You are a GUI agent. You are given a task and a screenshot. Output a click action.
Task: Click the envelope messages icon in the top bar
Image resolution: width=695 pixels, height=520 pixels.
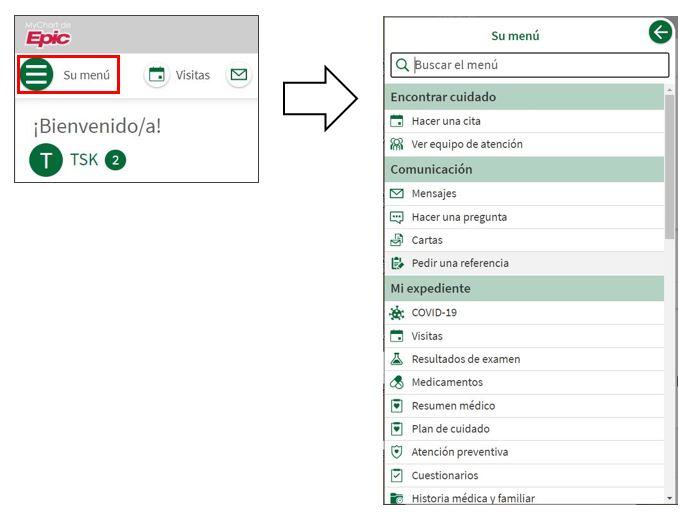239,74
